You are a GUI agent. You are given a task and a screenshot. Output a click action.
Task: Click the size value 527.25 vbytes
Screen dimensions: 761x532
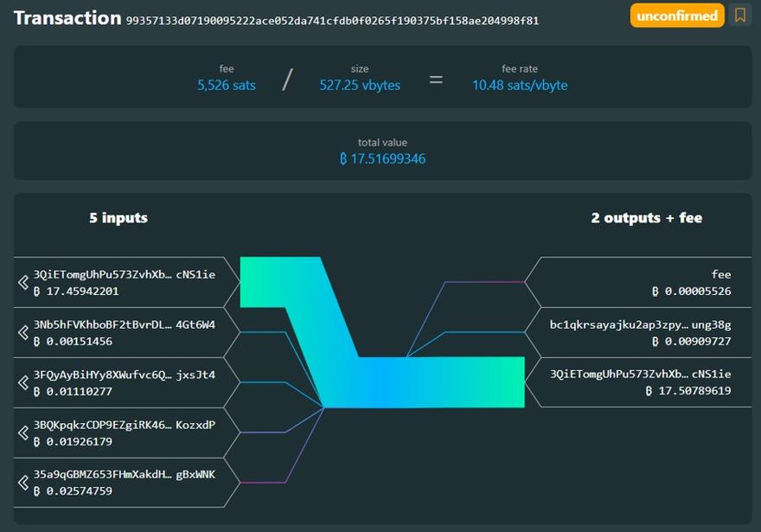coord(360,85)
